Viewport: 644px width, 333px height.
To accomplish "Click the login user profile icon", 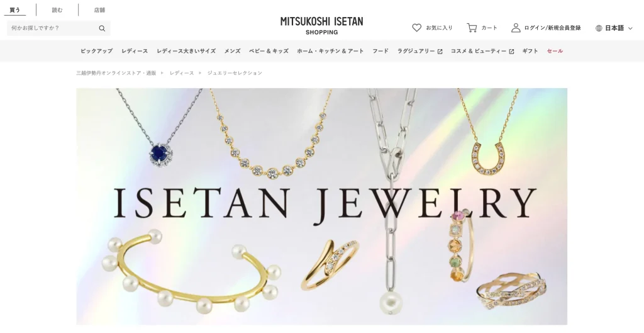I will pyautogui.click(x=516, y=28).
